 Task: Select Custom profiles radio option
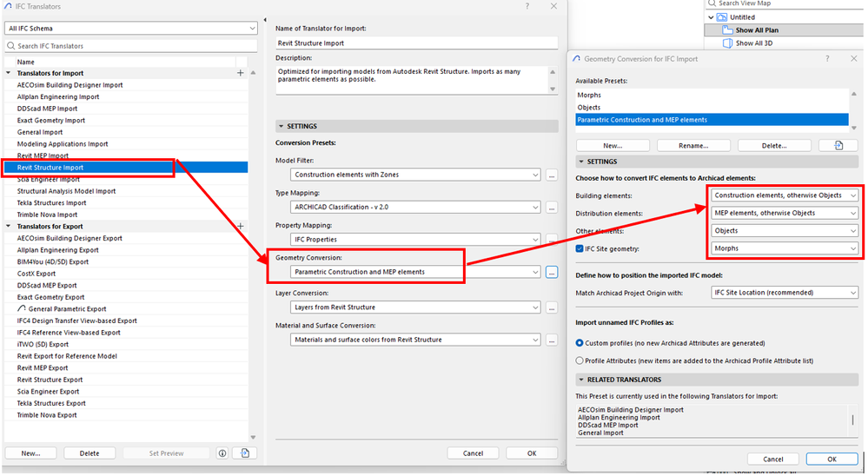tap(579, 343)
